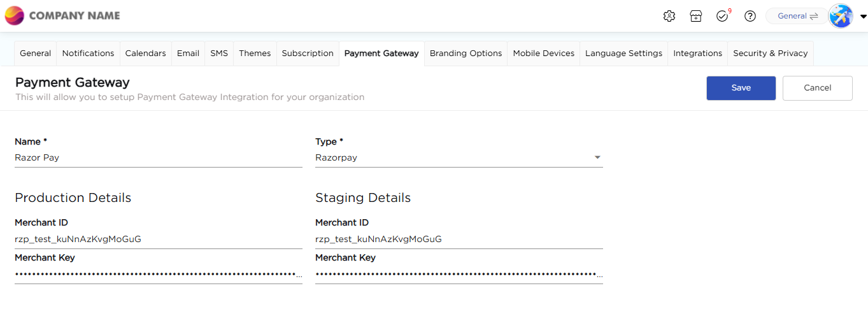868x316 pixels.
Task: Click the store marketplace icon
Action: point(696,16)
